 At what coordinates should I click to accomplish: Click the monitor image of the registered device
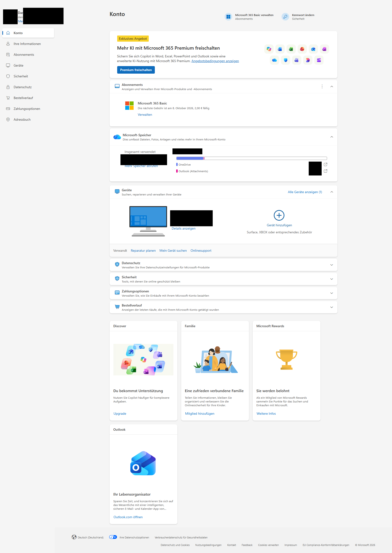148,221
